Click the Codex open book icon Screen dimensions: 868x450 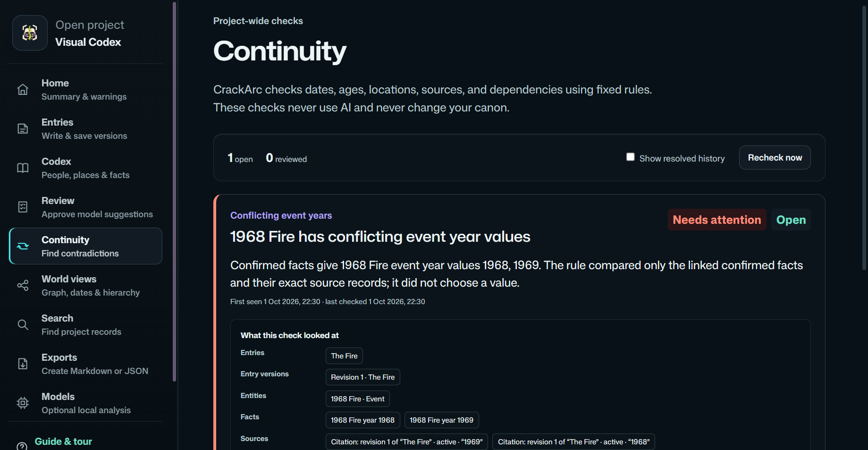point(23,168)
